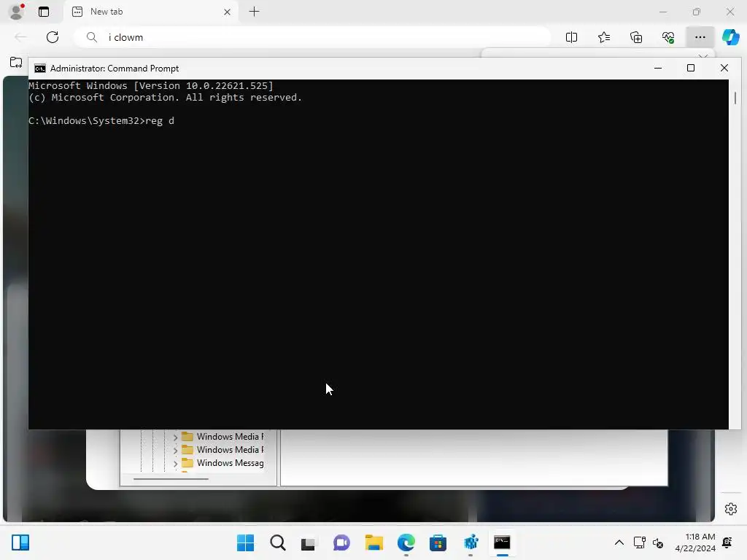The width and height of the screenshot is (747, 560).
Task: Open Edge Settings and more ellipsis menu
Action: click(700, 37)
